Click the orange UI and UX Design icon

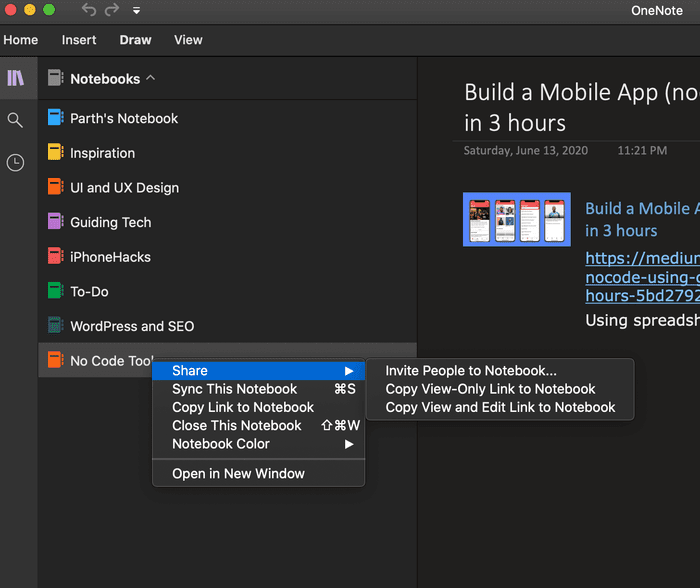(55, 187)
